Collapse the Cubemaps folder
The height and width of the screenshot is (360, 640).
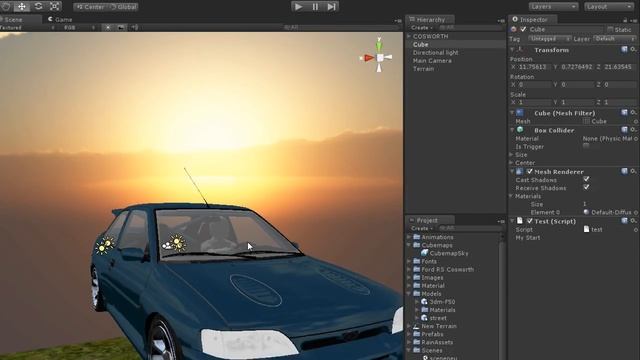409,245
